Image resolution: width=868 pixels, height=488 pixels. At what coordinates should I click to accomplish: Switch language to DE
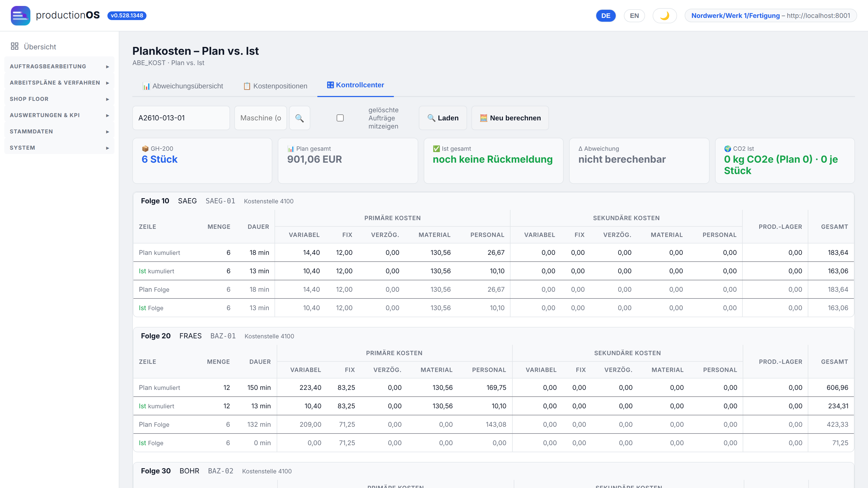[x=605, y=15]
